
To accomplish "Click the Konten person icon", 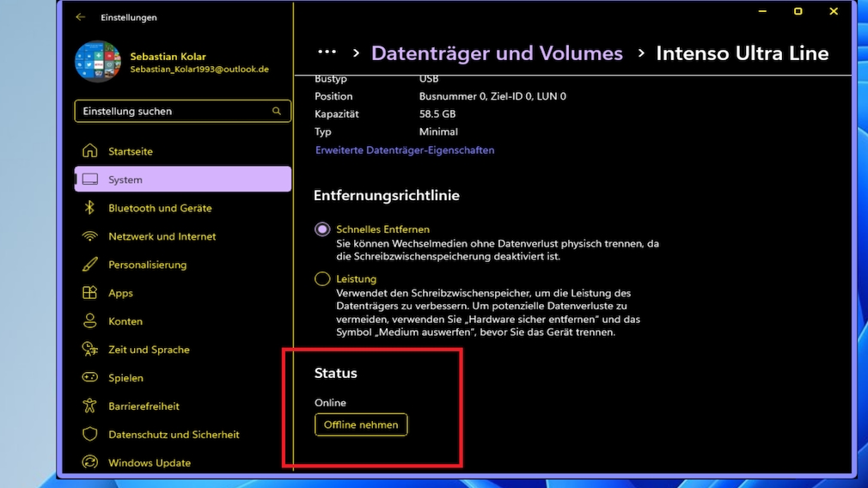I will click(89, 321).
